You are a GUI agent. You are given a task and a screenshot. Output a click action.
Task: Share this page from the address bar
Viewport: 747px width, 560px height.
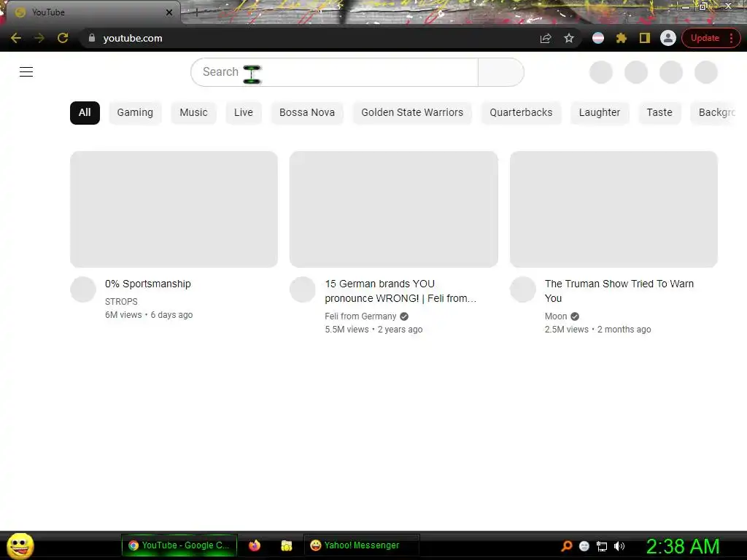(546, 38)
